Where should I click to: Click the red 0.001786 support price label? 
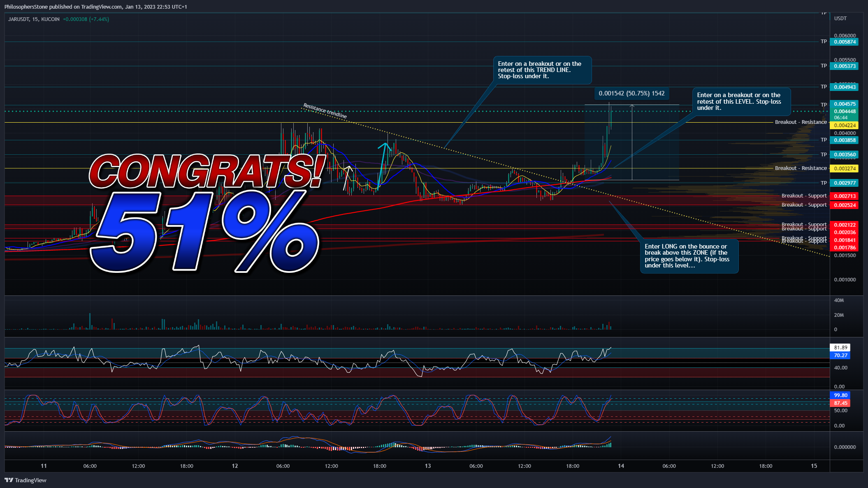[x=844, y=248]
